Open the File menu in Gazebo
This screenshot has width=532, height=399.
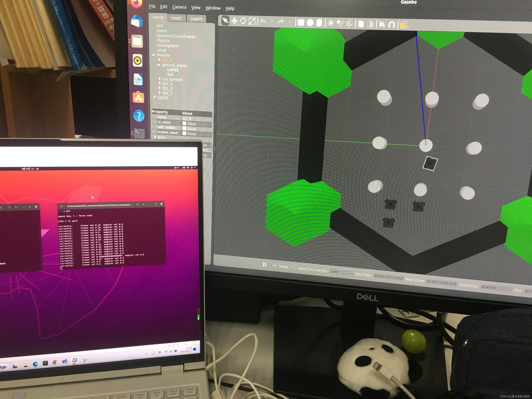(x=152, y=6)
